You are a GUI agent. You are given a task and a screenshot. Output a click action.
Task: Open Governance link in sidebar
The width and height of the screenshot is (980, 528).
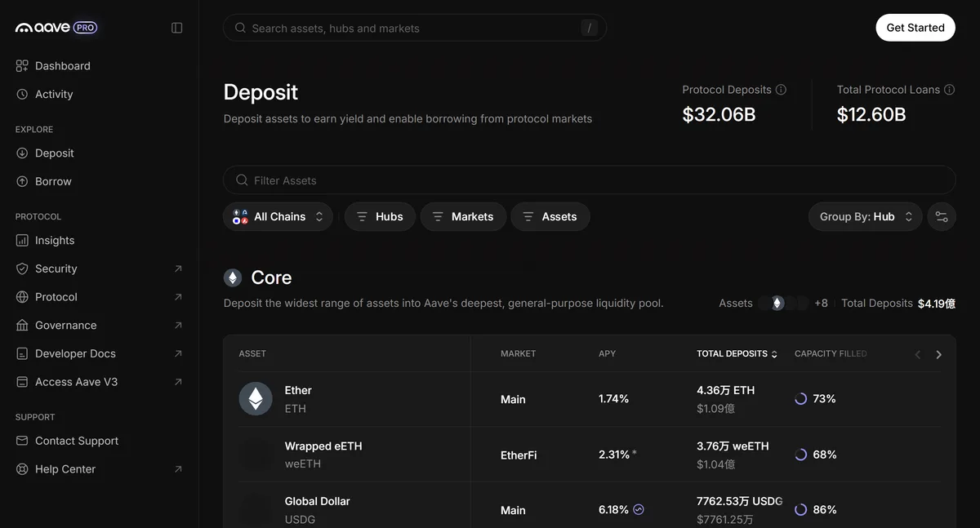99,326
